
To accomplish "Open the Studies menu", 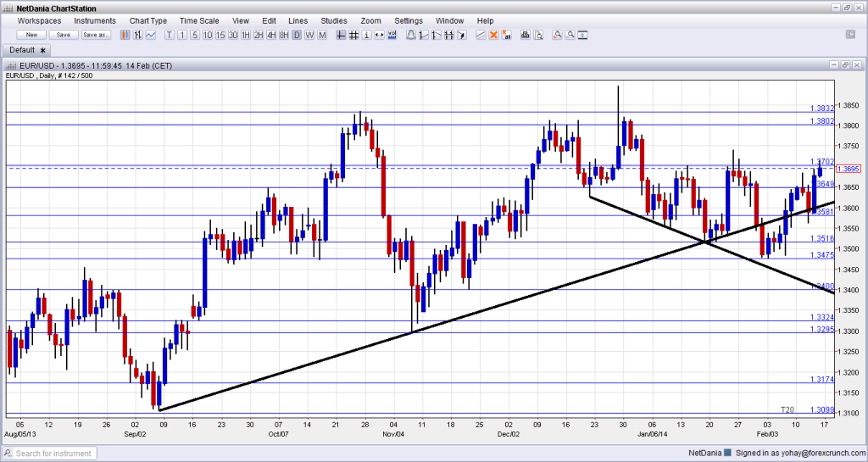I will [x=334, y=20].
